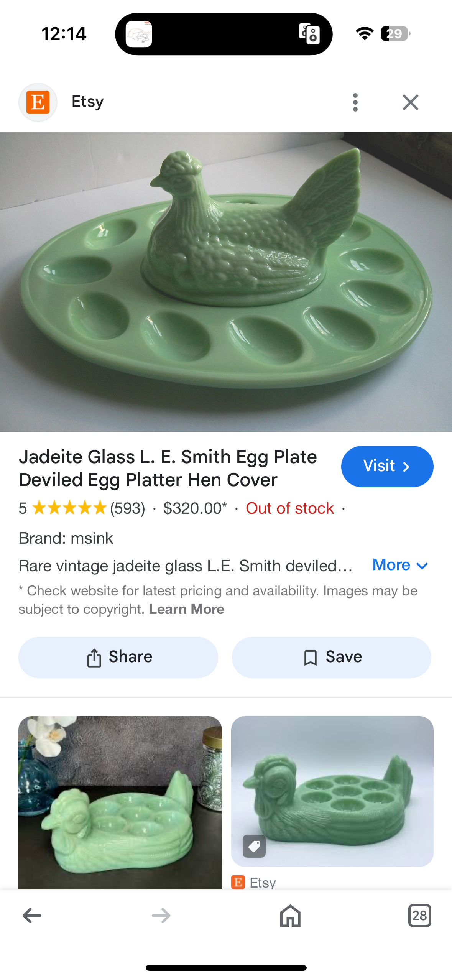Open the main jadeite hen platter image

click(226, 282)
